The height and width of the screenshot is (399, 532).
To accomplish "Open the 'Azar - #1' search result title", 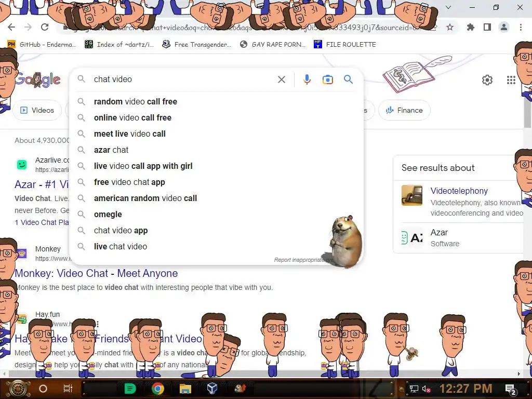I will [x=42, y=184].
